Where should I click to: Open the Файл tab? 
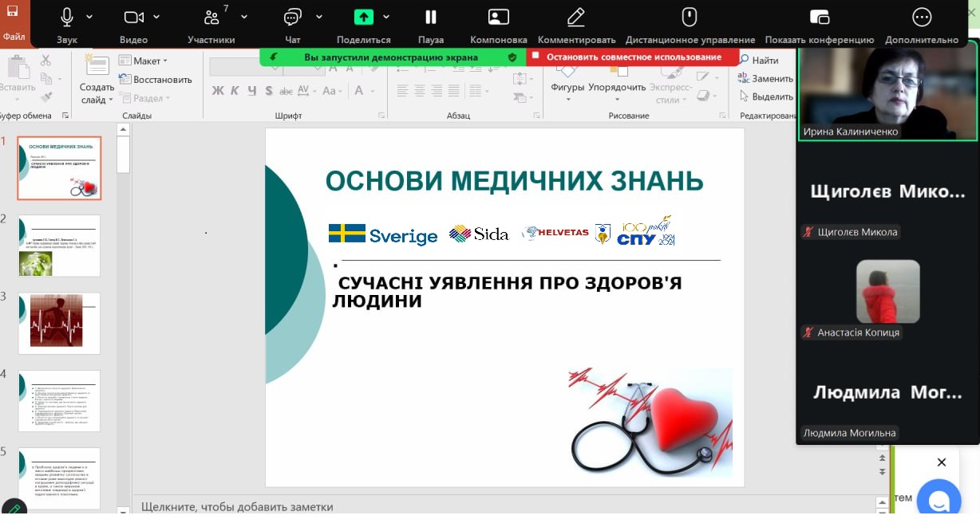14,37
